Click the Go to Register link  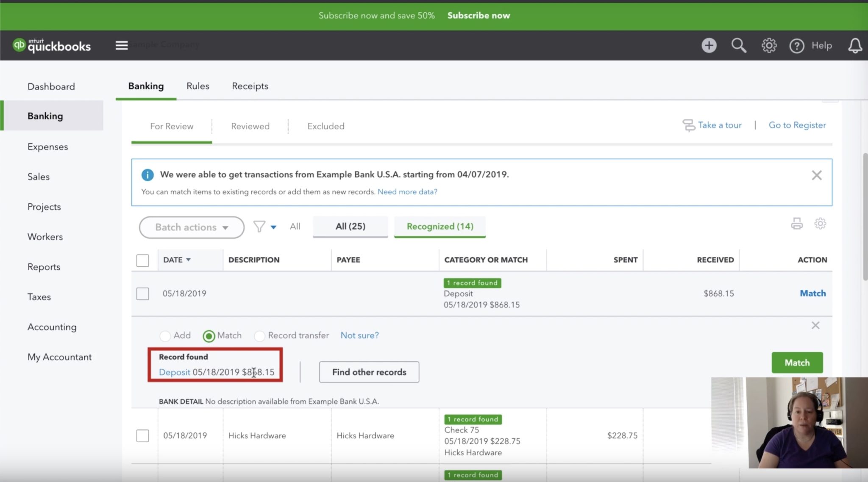click(797, 125)
